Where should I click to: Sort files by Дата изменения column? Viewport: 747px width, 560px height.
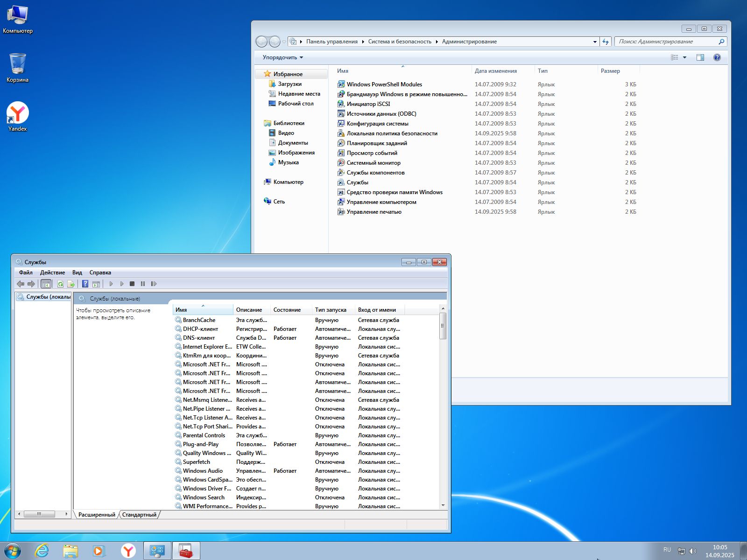tap(503, 71)
